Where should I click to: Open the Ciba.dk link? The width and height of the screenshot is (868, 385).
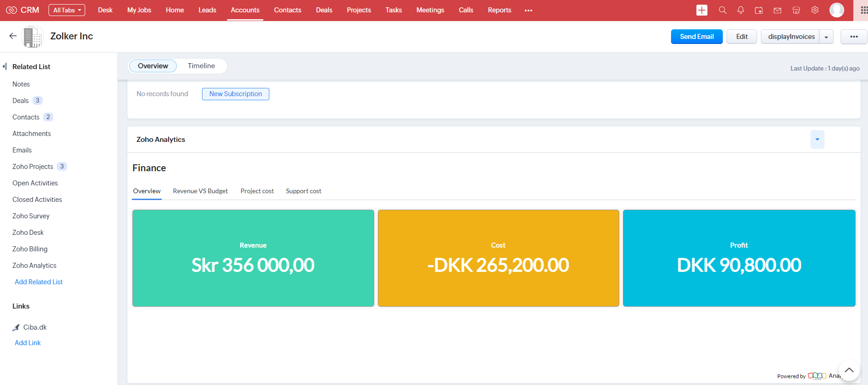coord(35,327)
